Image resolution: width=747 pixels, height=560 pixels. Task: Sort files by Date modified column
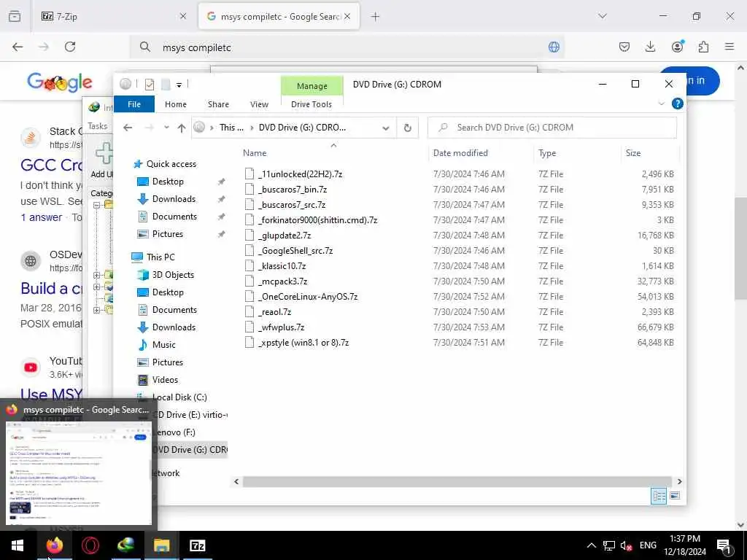coord(460,153)
